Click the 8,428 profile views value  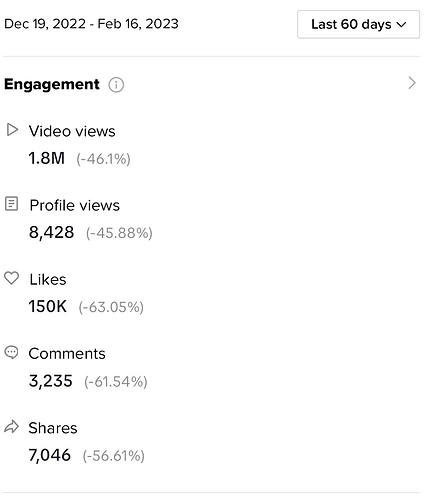52,232
